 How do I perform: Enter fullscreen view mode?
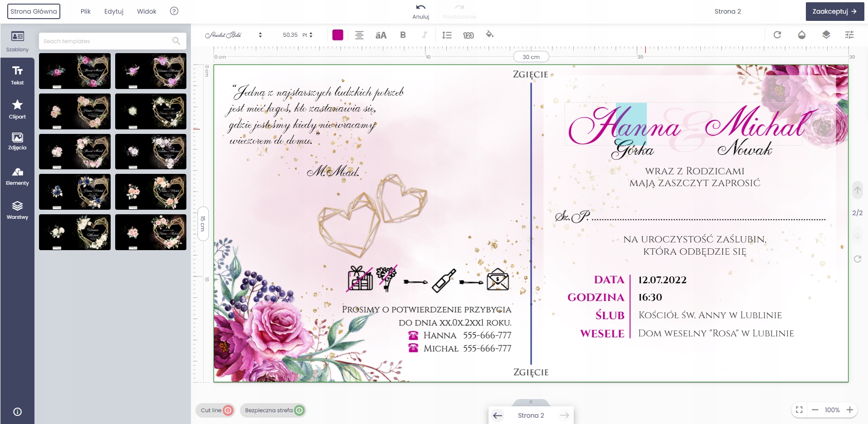click(799, 410)
